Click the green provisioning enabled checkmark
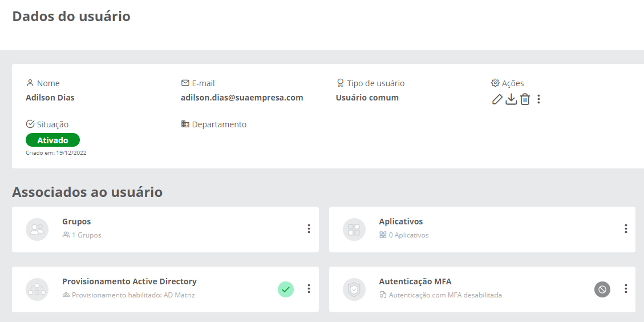Image resolution: width=644 pixels, height=322 pixels. (286, 289)
